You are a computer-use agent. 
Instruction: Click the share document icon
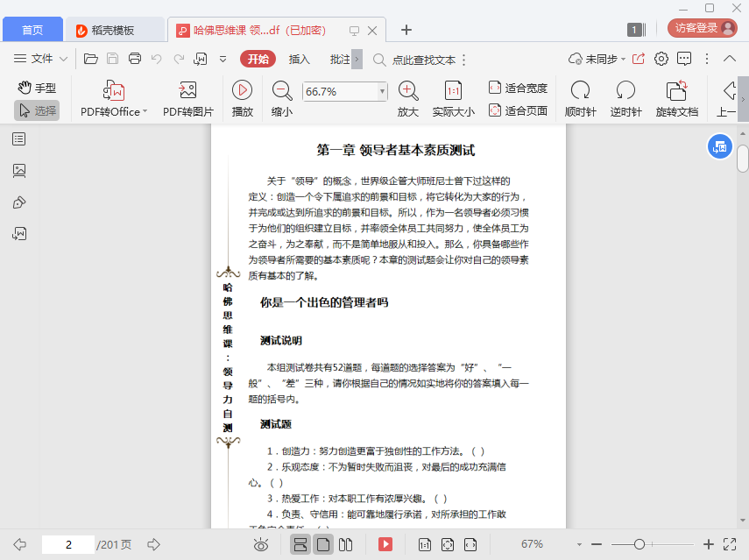click(639, 59)
